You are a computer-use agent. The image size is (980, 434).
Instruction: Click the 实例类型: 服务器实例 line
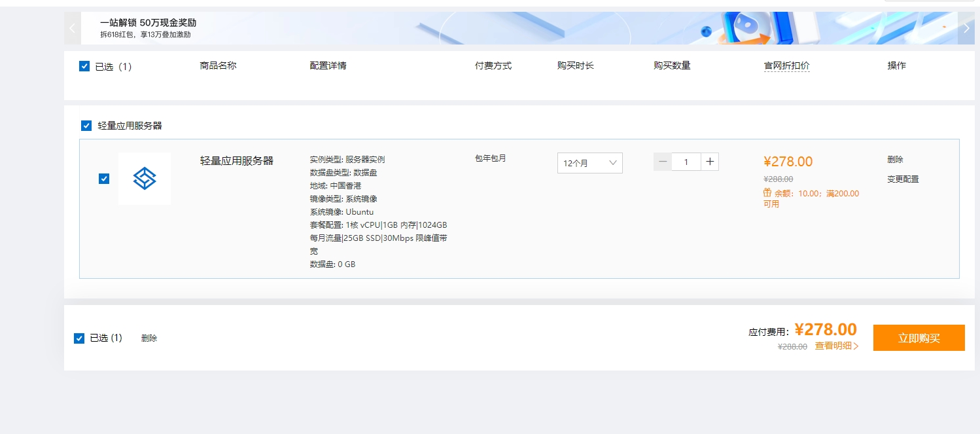click(347, 160)
